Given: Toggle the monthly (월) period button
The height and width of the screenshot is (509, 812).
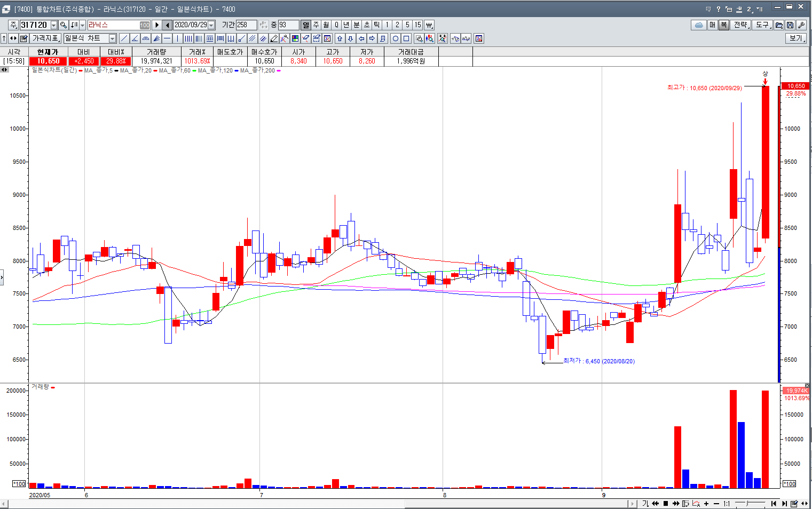Looking at the screenshot, I should point(326,25).
